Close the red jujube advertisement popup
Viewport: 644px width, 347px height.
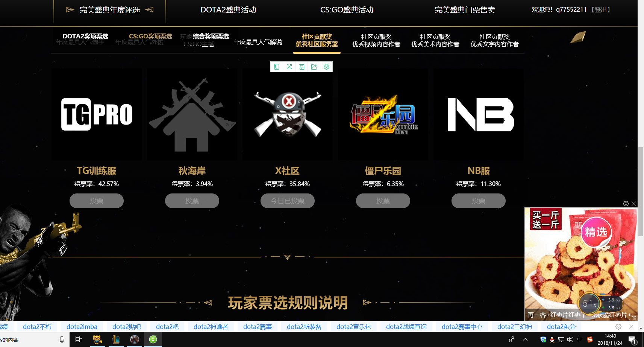pyautogui.click(x=634, y=204)
